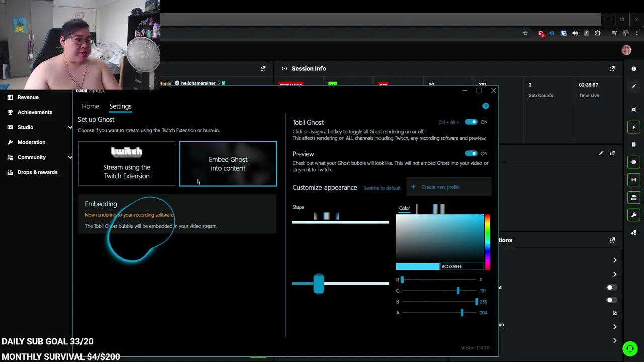Click the Shape size slider handle
Screen dimensions: 644x362
coord(318,284)
